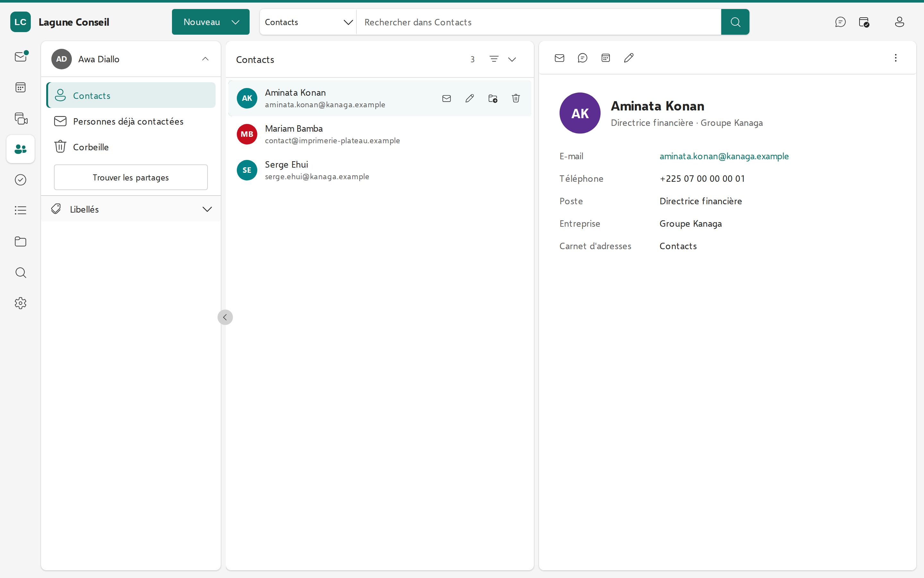Click the Directrice financière Poste value

[x=701, y=201]
